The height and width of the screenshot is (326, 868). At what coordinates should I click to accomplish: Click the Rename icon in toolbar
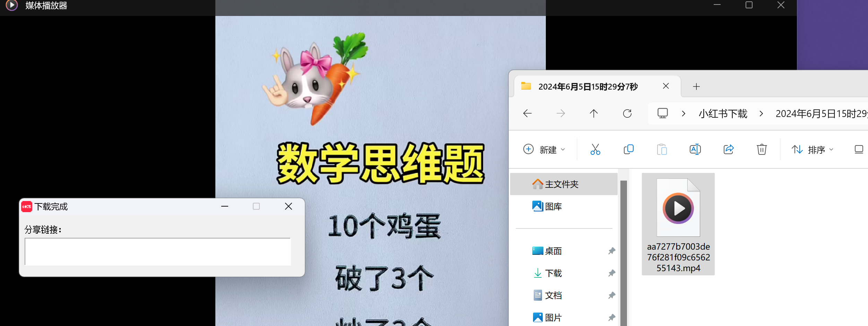coord(695,150)
